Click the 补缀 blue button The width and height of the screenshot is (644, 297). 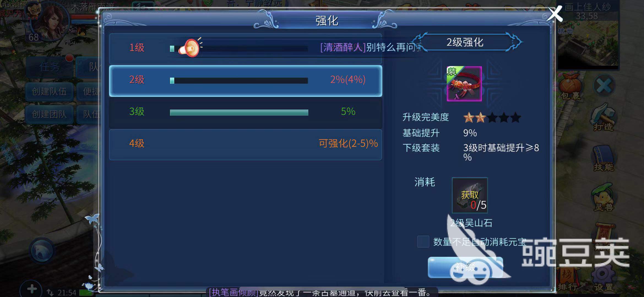click(x=465, y=267)
